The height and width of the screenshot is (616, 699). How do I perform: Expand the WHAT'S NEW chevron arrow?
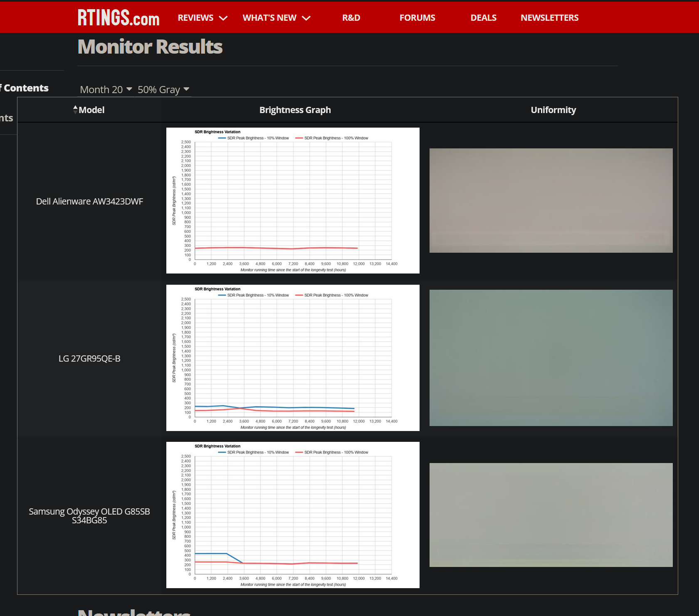(x=306, y=18)
